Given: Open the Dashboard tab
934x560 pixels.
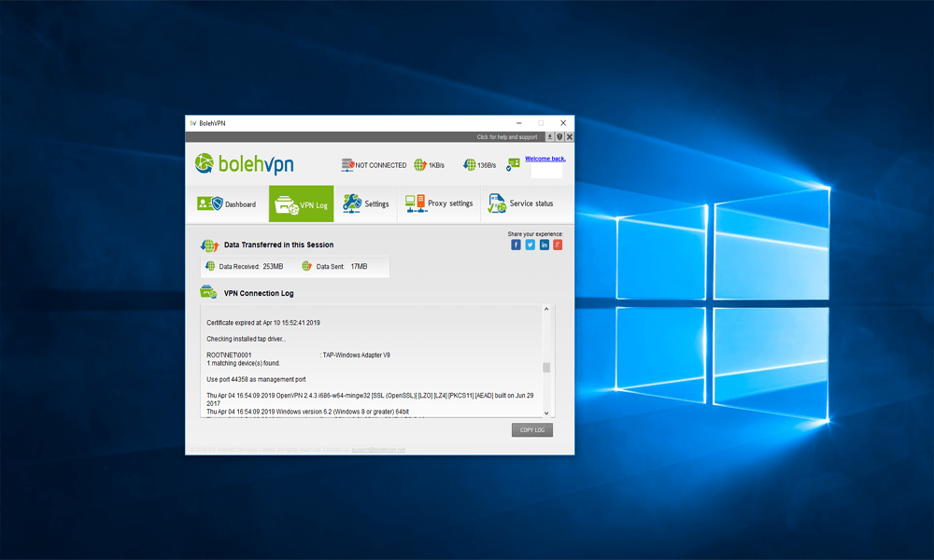Looking at the screenshot, I should [226, 204].
